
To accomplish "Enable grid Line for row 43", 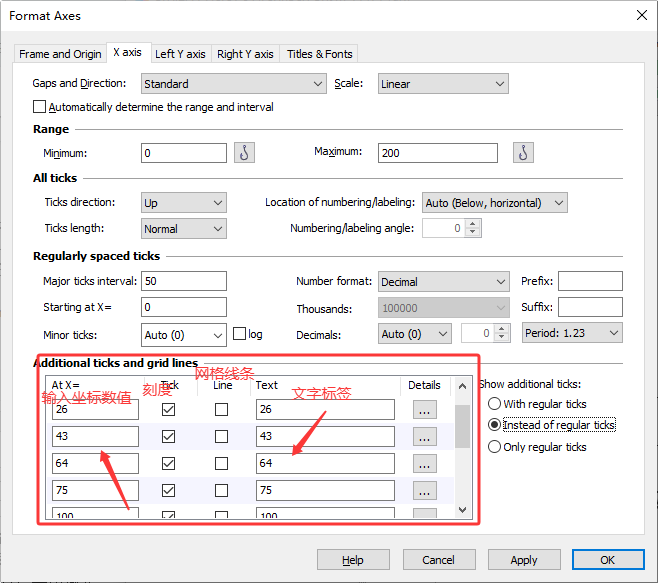I will click(222, 437).
